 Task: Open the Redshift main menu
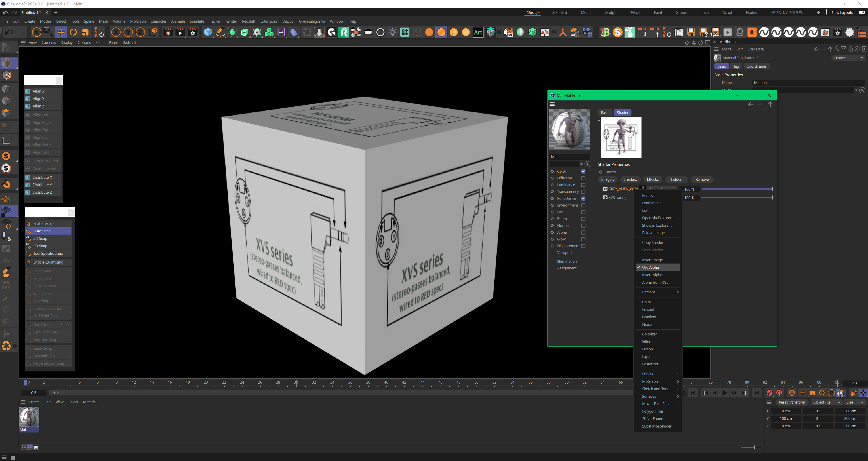[249, 21]
